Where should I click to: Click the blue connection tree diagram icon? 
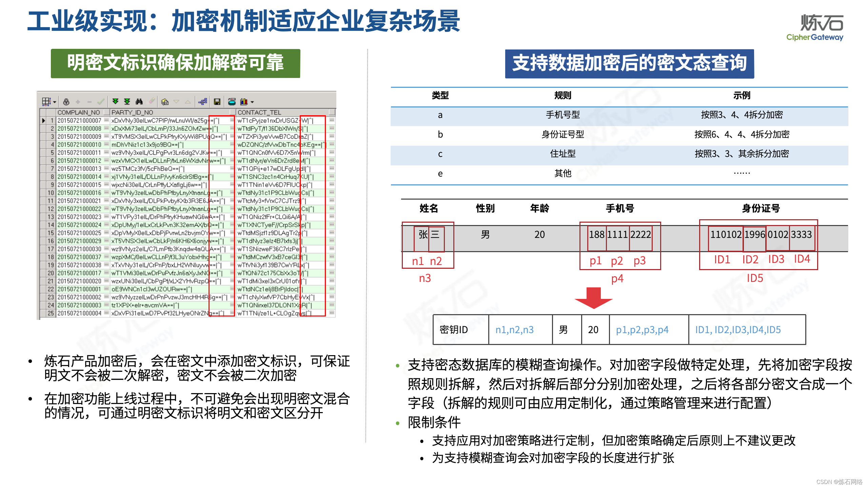[x=203, y=102]
